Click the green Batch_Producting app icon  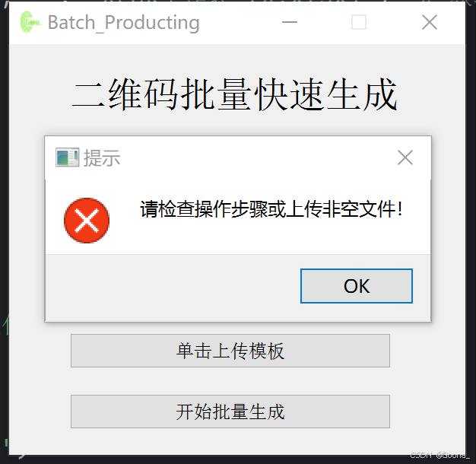click(x=30, y=22)
